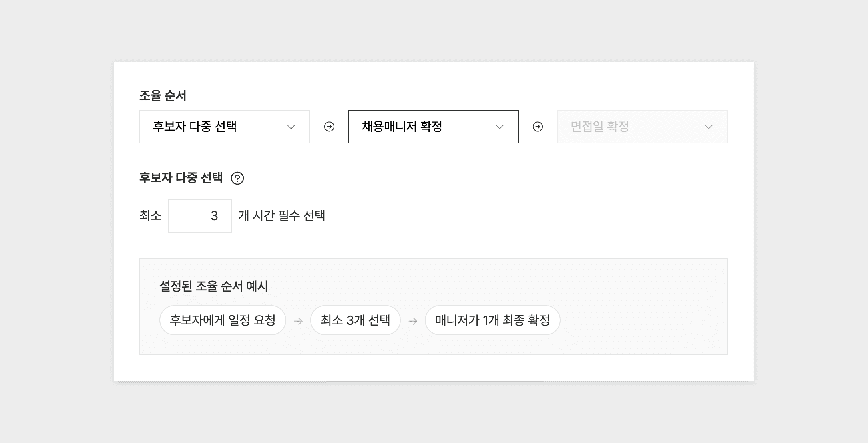This screenshot has height=443, width=868.
Task: Click the chevron in the 채용매니저 확정 dropdown
Action: pos(499,127)
